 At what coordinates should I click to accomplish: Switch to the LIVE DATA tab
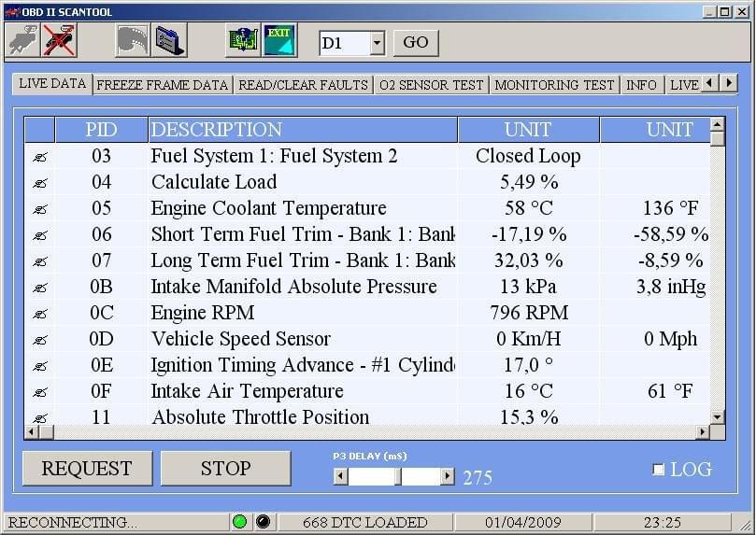tap(52, 83)
